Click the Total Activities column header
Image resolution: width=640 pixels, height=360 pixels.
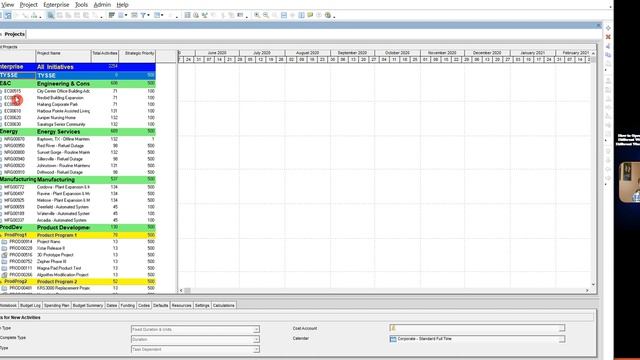tap(105, 56)
